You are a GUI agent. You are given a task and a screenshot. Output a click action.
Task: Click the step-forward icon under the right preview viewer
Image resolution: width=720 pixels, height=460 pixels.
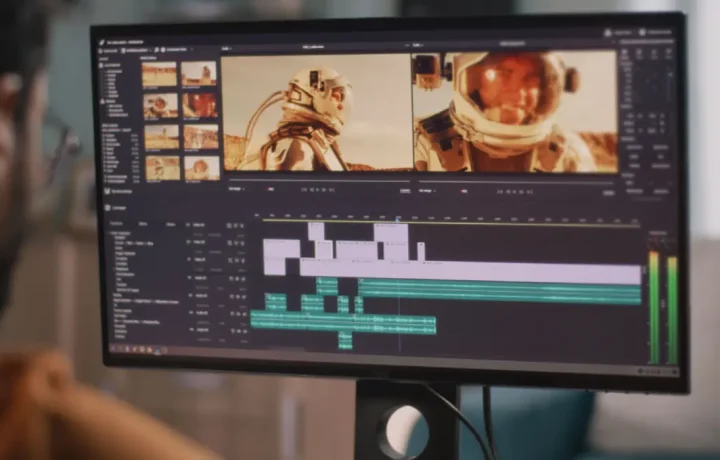521,191
